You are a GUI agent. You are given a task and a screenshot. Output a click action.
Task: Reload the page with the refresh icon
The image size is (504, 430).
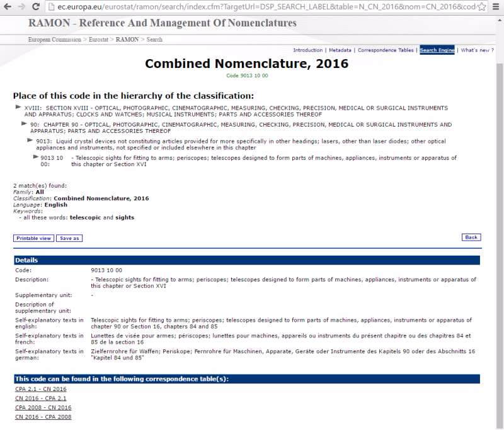36,6
